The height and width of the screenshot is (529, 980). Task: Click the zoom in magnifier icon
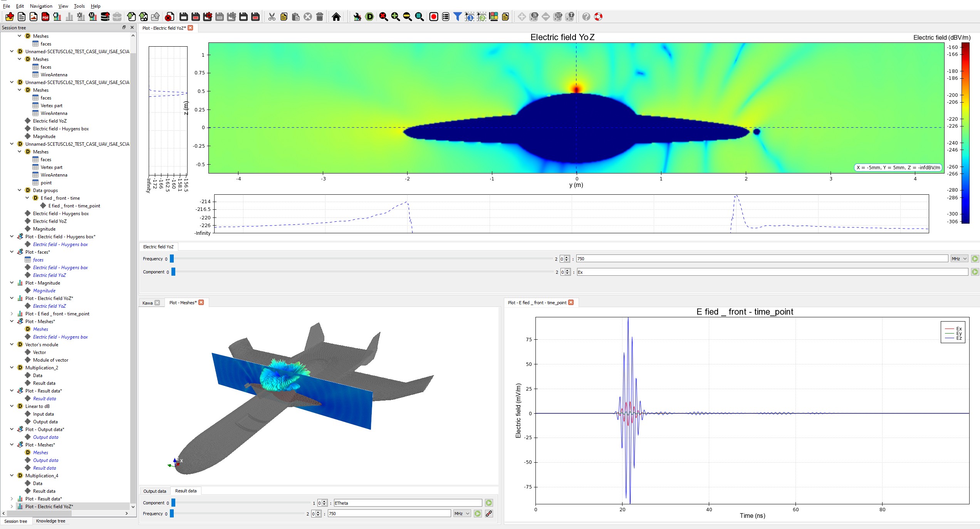pos(395,17)
